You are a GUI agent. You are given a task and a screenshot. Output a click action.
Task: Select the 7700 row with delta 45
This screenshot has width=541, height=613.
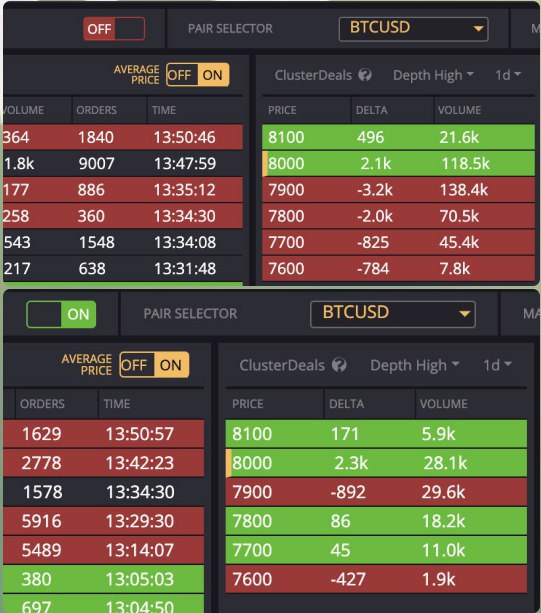(x=376, y=550)
